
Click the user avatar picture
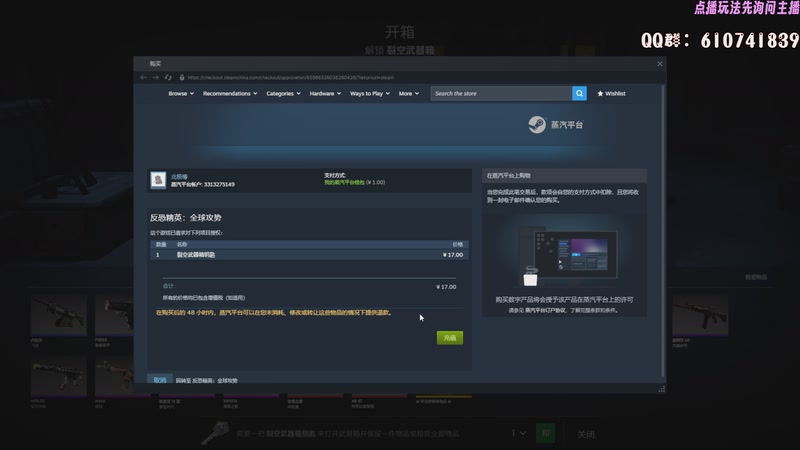point(158,180)
